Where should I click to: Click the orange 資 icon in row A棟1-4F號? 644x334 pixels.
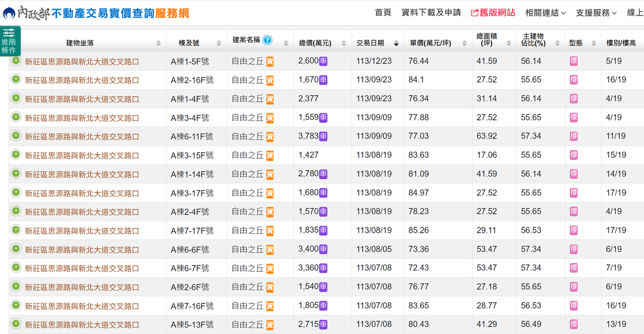click(x=270, y=99)
